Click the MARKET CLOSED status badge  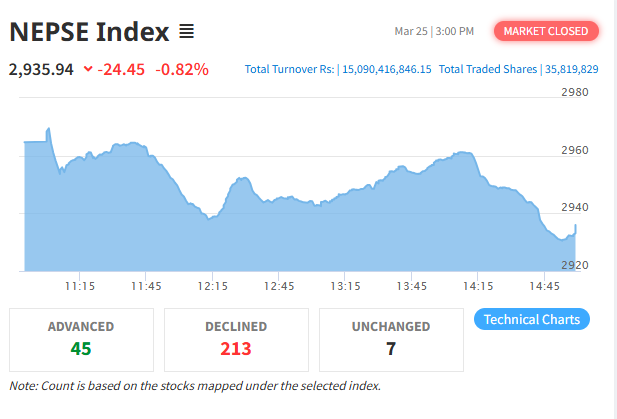[545, 31]
